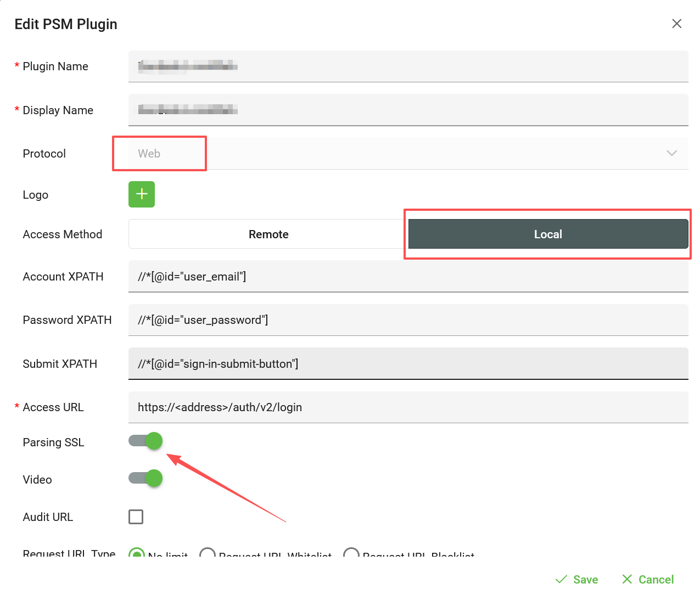
Task: Select the Remote access method
Action: [268, 234]
